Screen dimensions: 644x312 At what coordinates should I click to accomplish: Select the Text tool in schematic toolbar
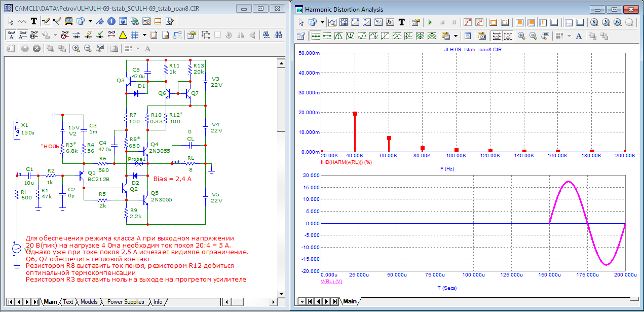pyautogui.click(x=34, y=21)
